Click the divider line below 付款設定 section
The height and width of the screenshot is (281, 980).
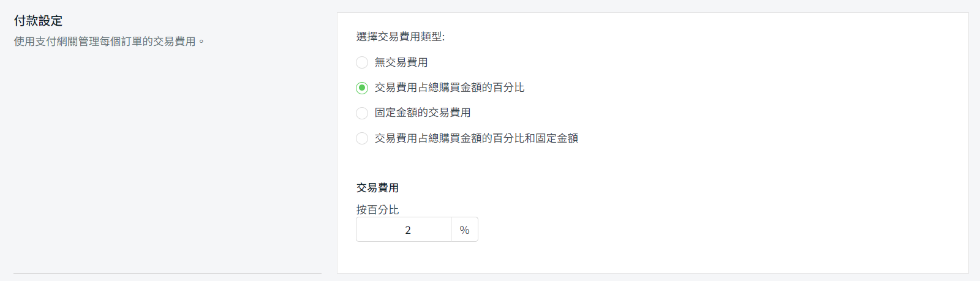click(x=167, y=273)
